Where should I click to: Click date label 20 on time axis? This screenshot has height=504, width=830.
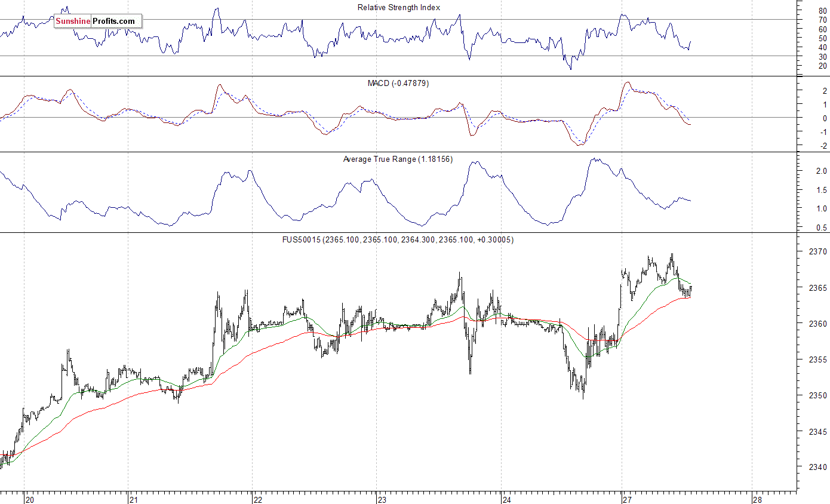[30, 499]
